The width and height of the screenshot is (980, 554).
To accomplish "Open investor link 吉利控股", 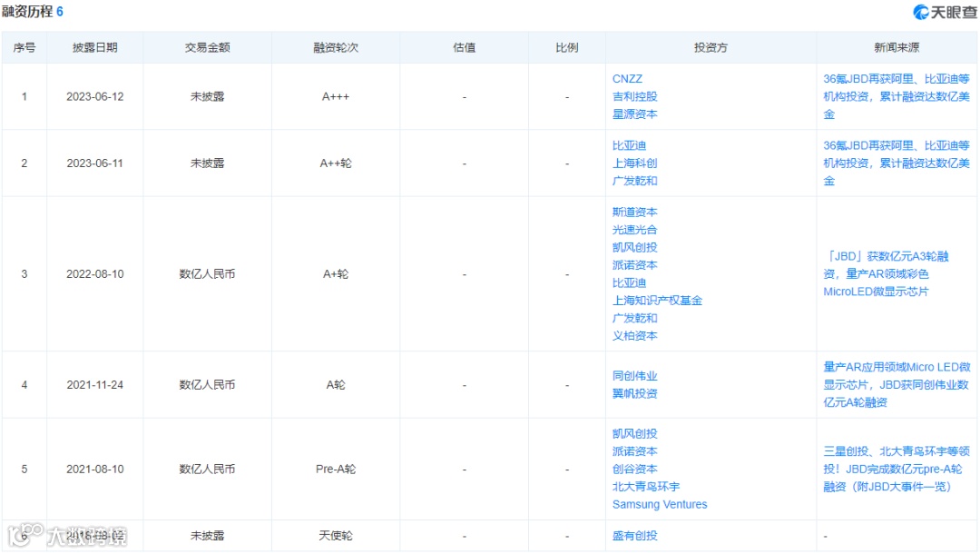I will 634,96.
